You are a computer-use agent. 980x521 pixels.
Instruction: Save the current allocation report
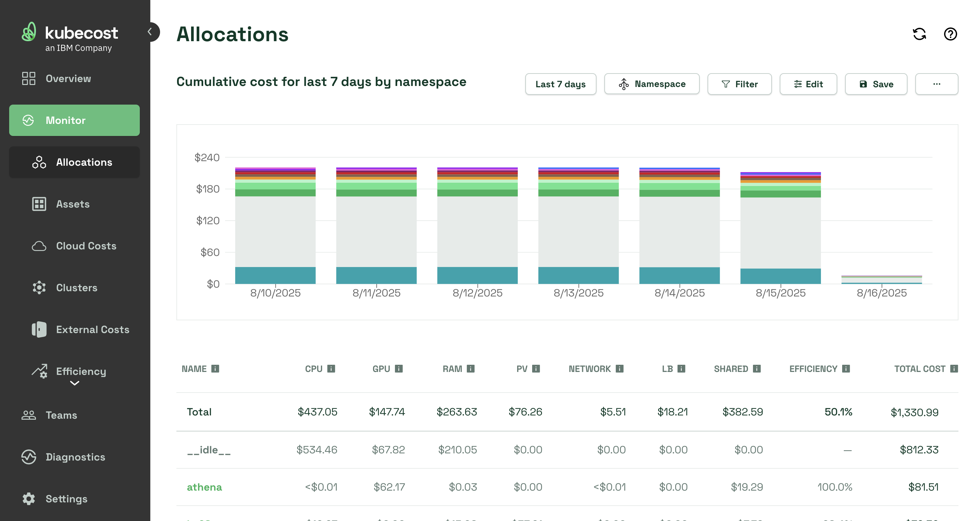[x=876, y=84]
